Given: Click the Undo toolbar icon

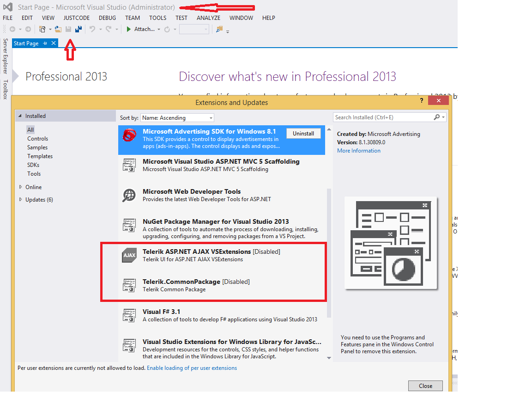Looking at the screenshot, I should click(x=92, y=29).
